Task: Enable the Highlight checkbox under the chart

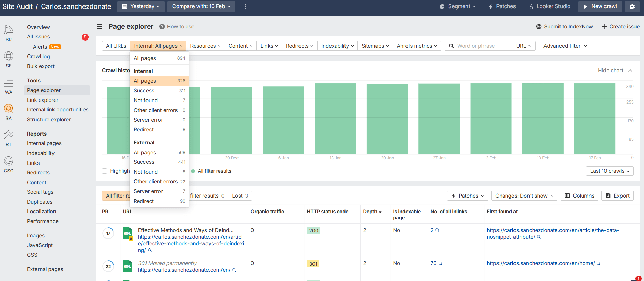Action: click(105, 171)
